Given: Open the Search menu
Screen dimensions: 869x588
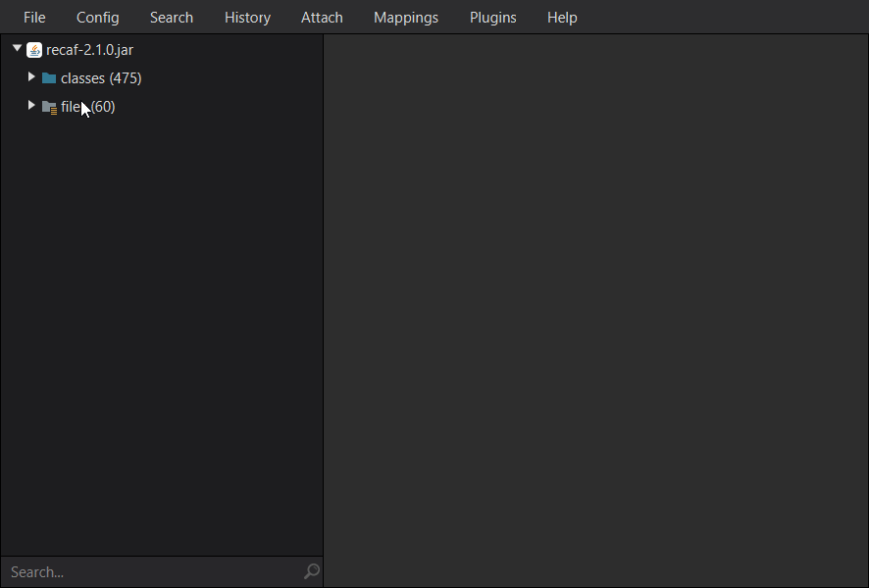Looking at the screenshot, I should tap(171, 17).
